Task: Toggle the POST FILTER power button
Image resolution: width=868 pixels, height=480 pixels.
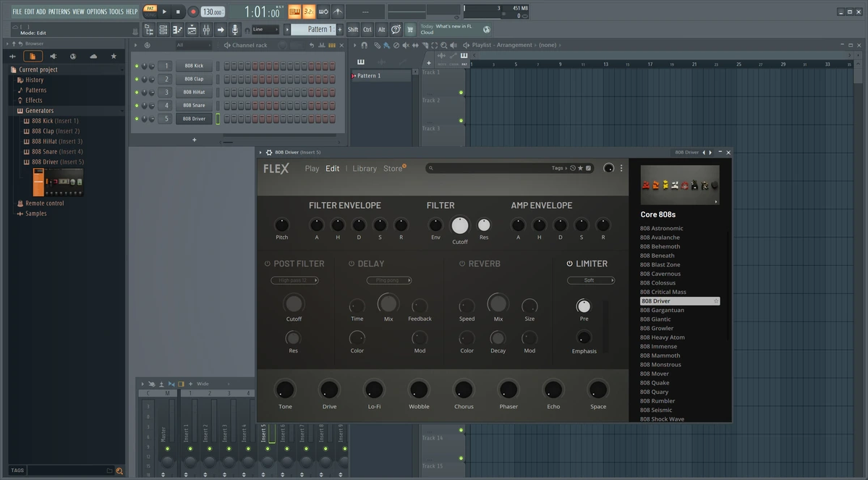Action: (x=268, y=264)
